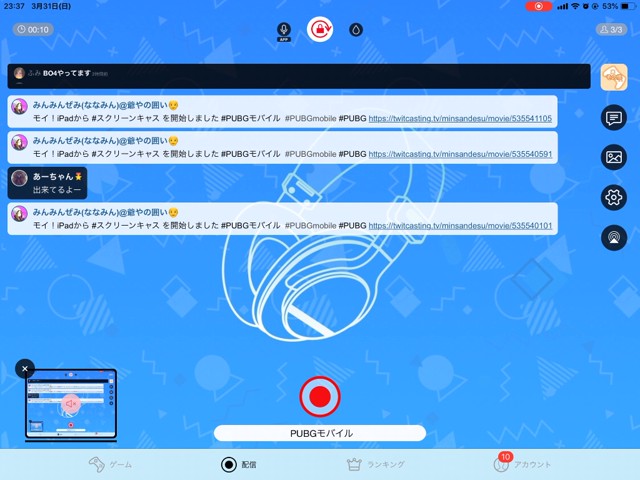Open the 3/3 viewer count badge

(611, 29)
